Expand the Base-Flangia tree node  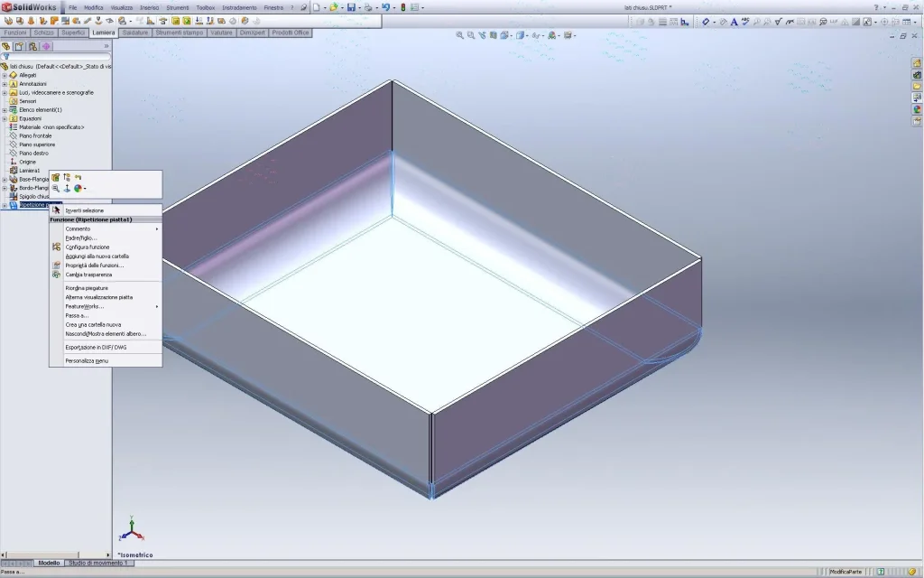pyautogui.click(x=5, y=180)
